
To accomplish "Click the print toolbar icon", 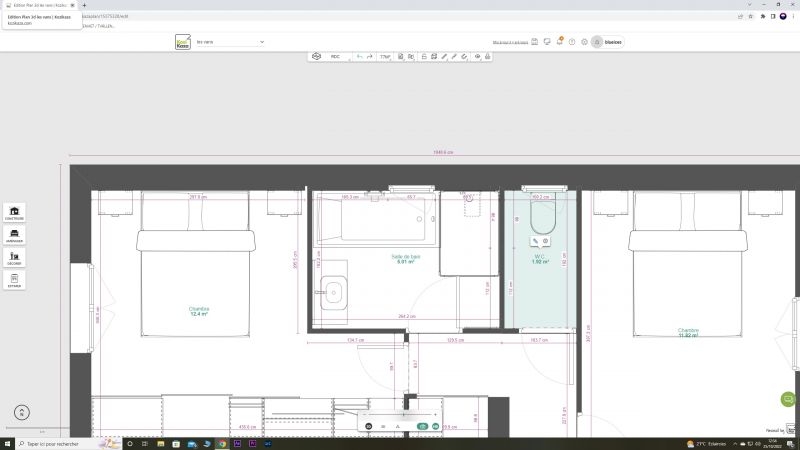I will [x=424, y=57].
